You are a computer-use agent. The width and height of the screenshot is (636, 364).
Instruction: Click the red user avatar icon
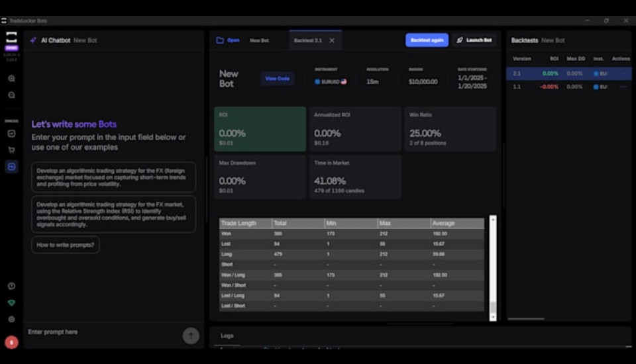point(11,342)
